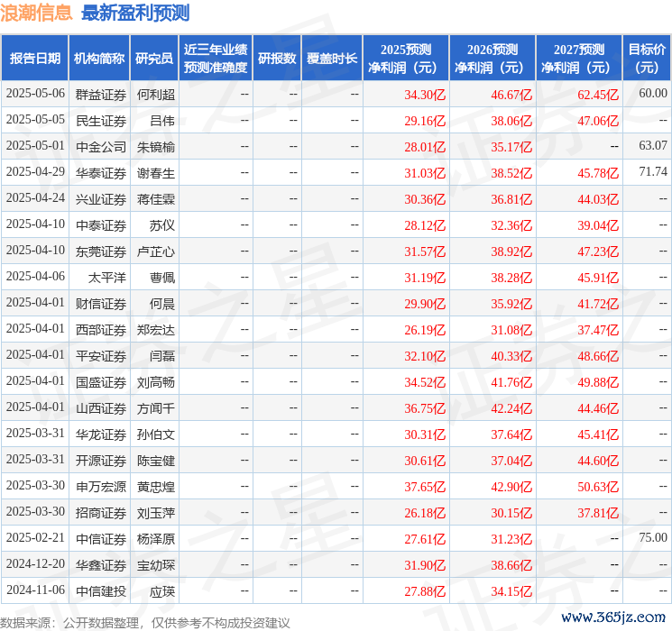The image size is (672, 631).
Task: Select the 华鑫证券 institution cell
Action: pos(101,565)
